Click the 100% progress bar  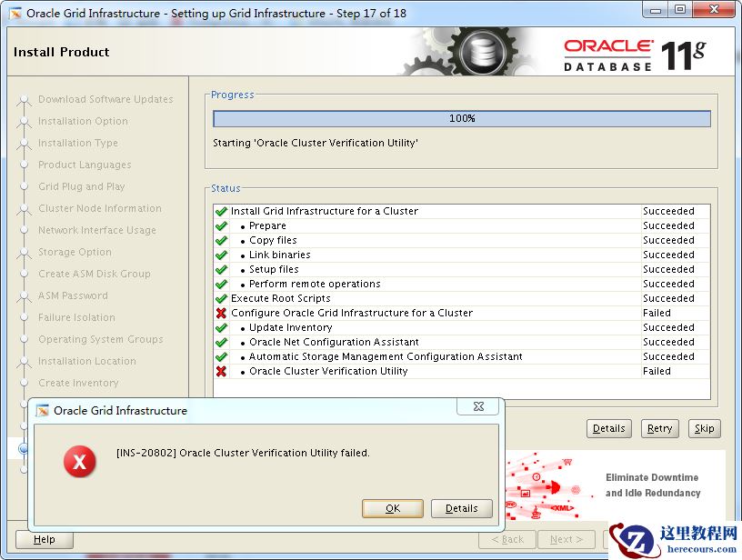coord(462,119)
